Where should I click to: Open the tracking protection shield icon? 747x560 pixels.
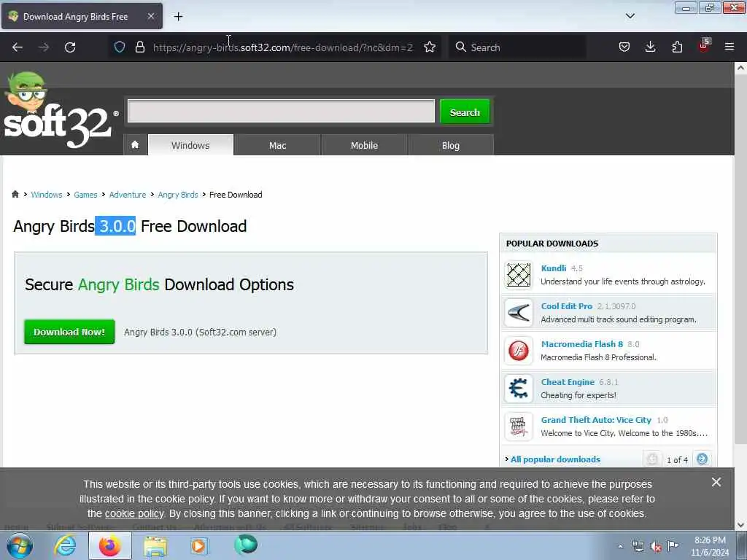(120, 47)
